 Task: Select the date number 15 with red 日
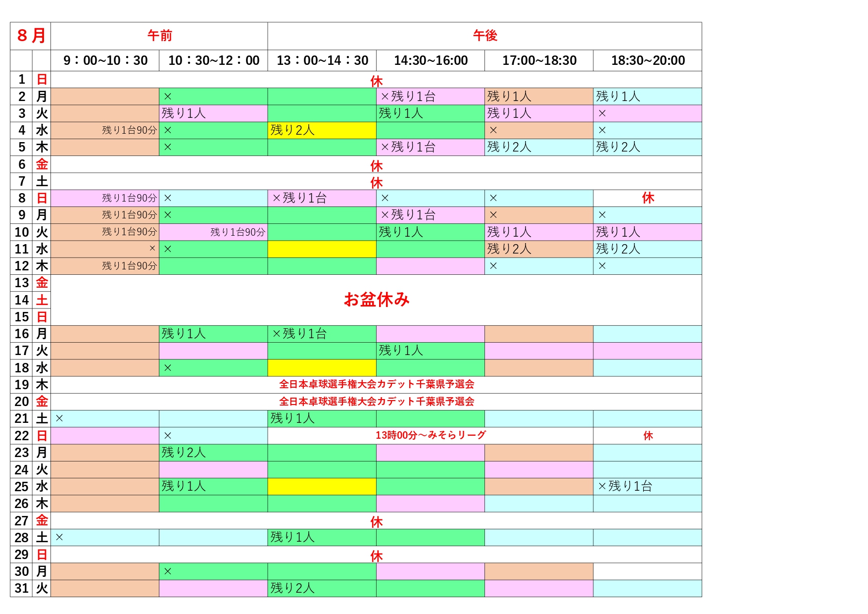pyautogui.click(x=22, y=317)
